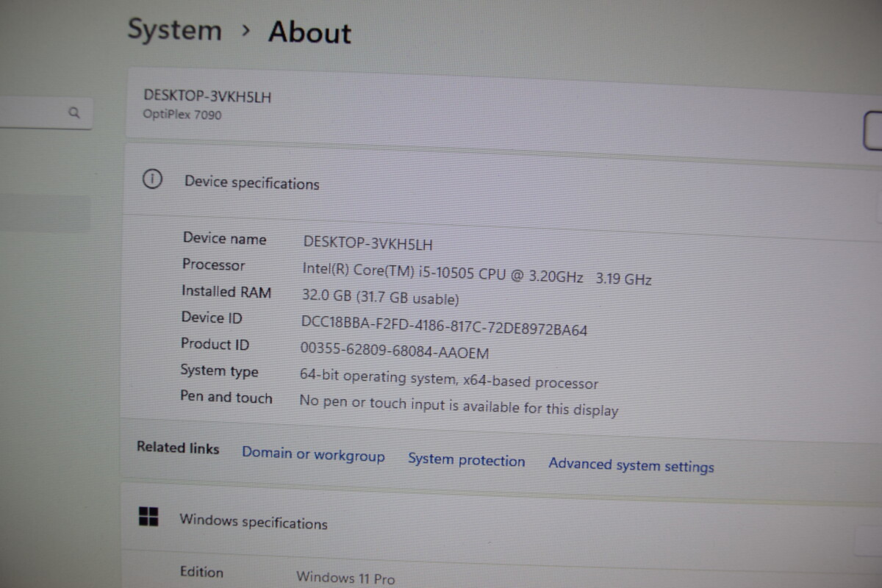Open Advanced system settings link

pos(631,465)
